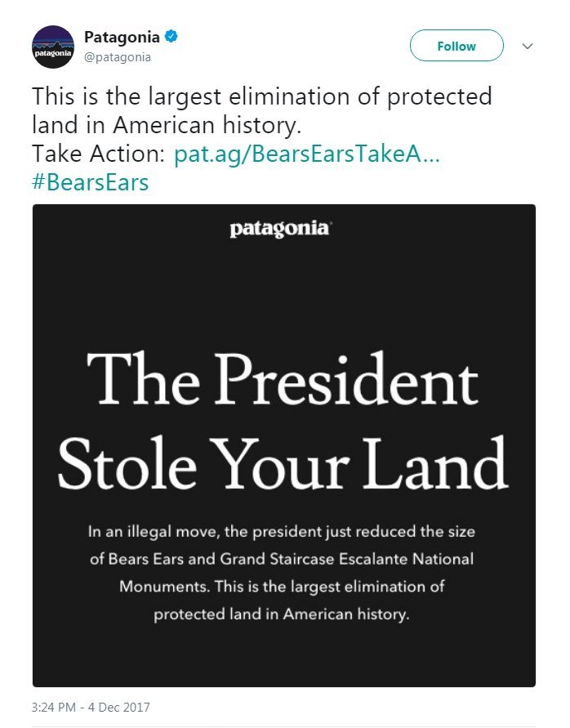Click the Patagonia profile avatar

(x=53, y=47)
